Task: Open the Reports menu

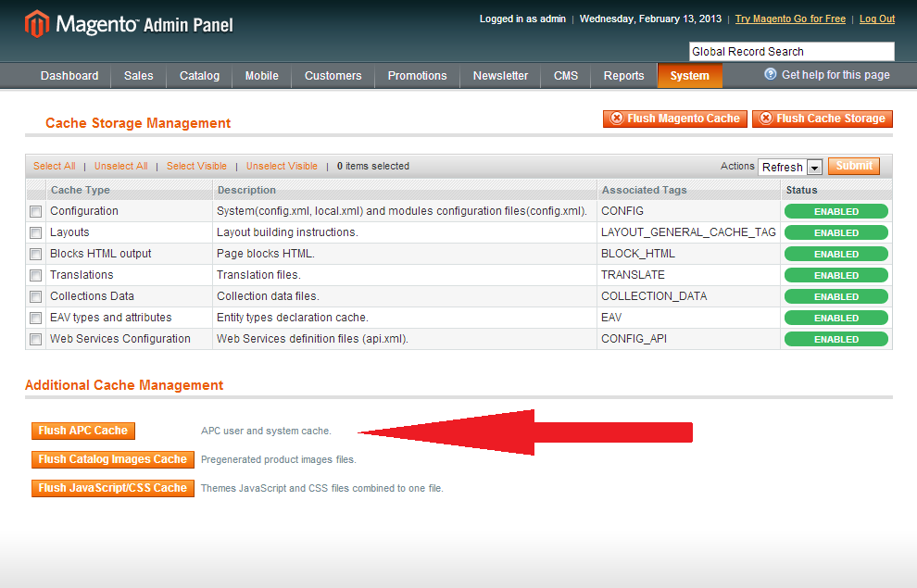Action: (623, 76)
